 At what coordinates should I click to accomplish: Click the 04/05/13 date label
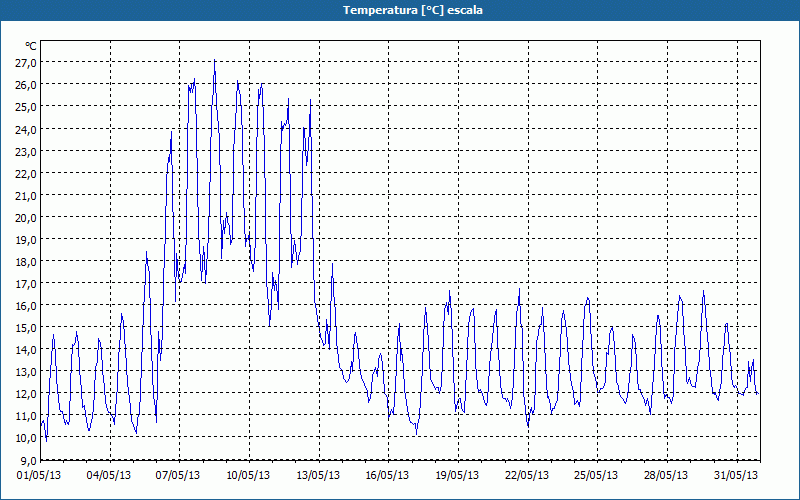pyautogui.click(x=109, y=475)
